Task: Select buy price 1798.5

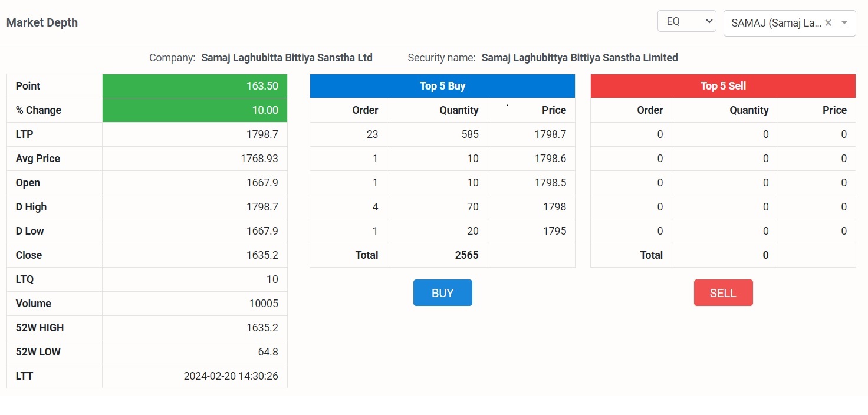Action: (550, 183)
